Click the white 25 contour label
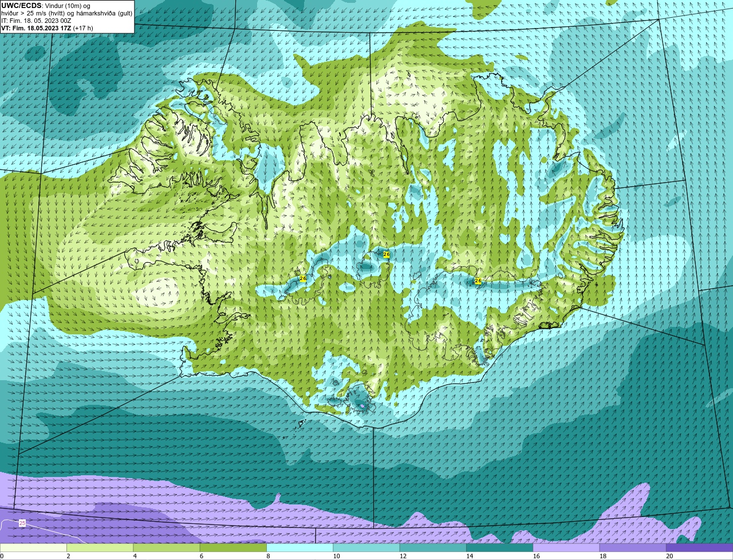 click(22, 523)
